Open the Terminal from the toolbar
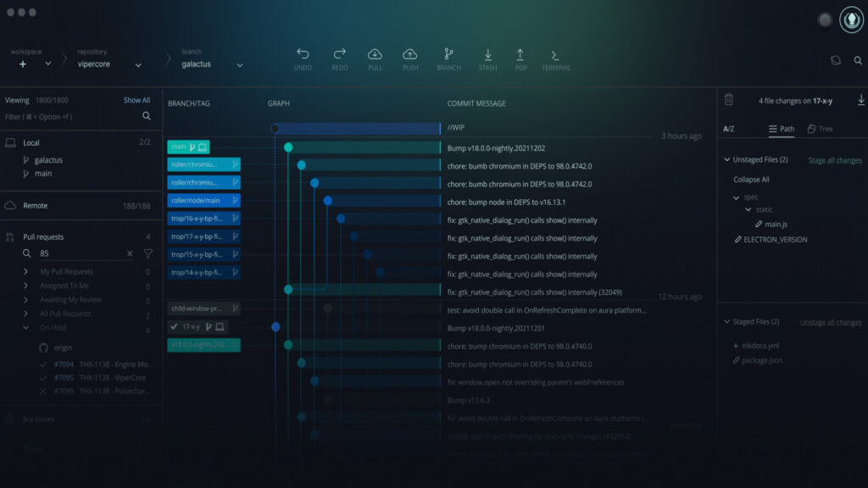868x488 pixels. pyautogui.click(x=556, y=55)
